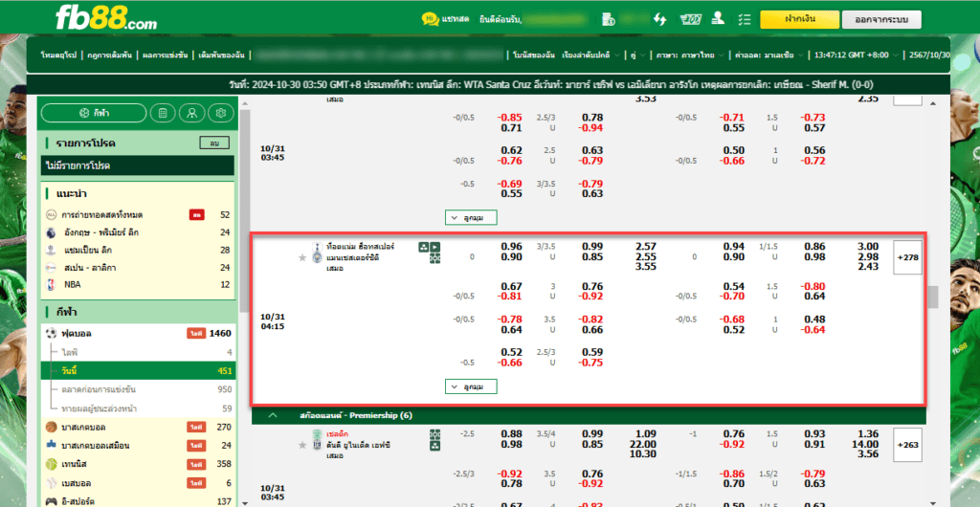Click the fb88.com logo

(x=106, y=19)
